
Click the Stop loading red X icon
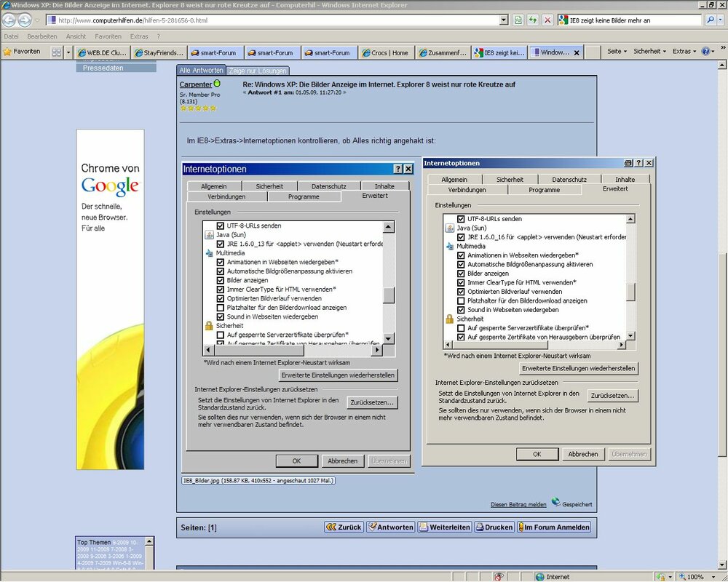tap(547, 20)
